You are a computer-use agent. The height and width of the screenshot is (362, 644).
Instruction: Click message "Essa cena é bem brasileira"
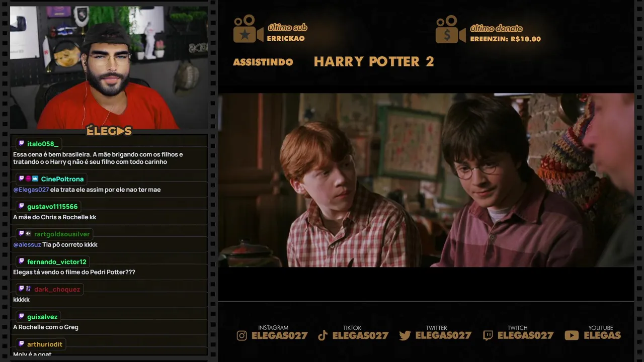(x=98, y=158)
